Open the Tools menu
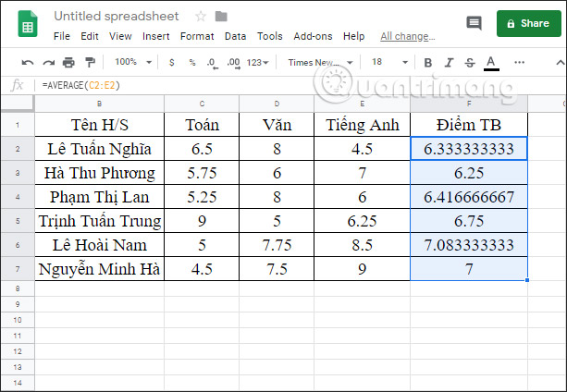 270,36
